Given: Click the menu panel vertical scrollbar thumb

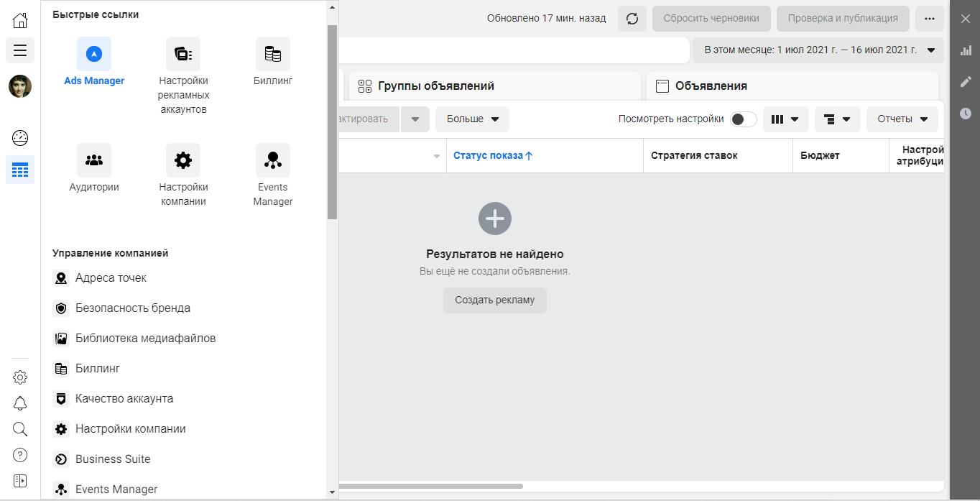Looking at the screenshot, I should 332,121.
